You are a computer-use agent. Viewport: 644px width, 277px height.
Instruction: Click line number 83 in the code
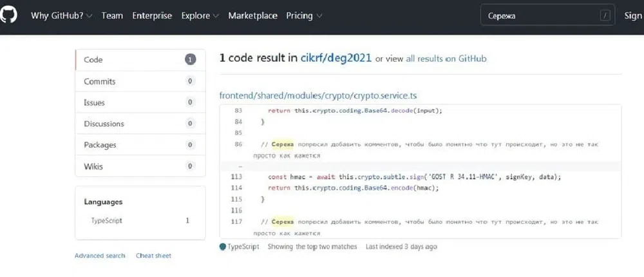click(238, 111)
